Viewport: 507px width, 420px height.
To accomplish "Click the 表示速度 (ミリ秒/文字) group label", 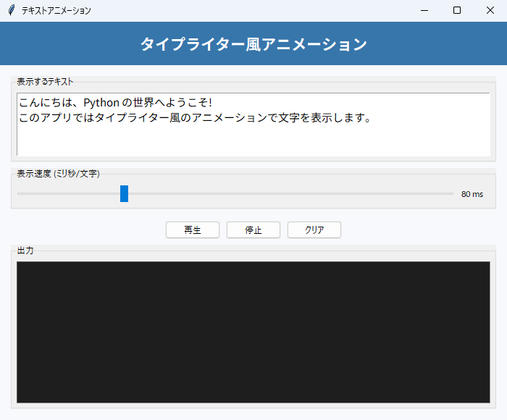I will point(58,174).
